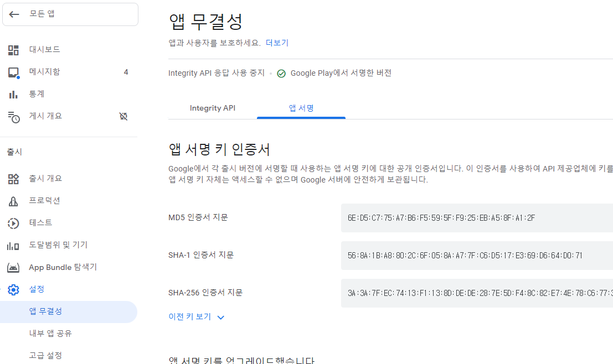Image resolution: width=613 pixels, height=364 pixels.
Task: Click the MD5 인증서 지문 label
Action: pos(198,217)
